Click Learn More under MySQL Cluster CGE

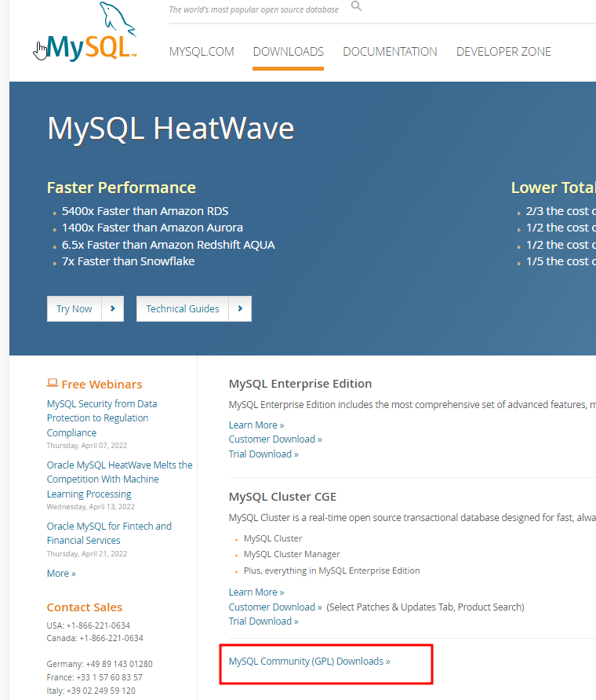pyautogui.click(x=256, y=592)
